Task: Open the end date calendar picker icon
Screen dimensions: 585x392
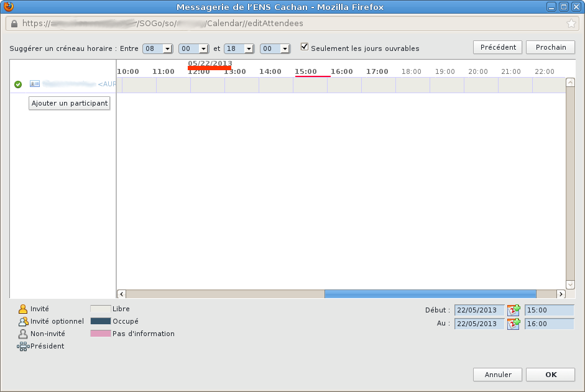Action: pos(514,324)
